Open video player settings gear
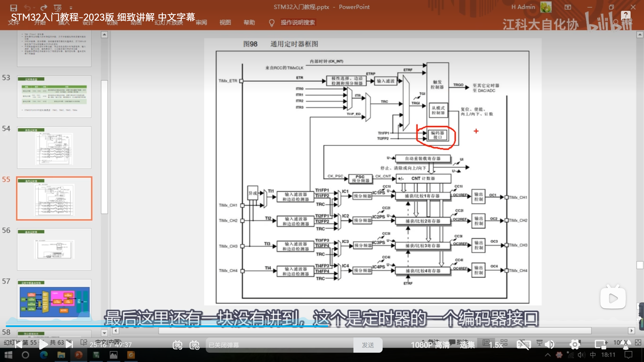 click(575, 345)
